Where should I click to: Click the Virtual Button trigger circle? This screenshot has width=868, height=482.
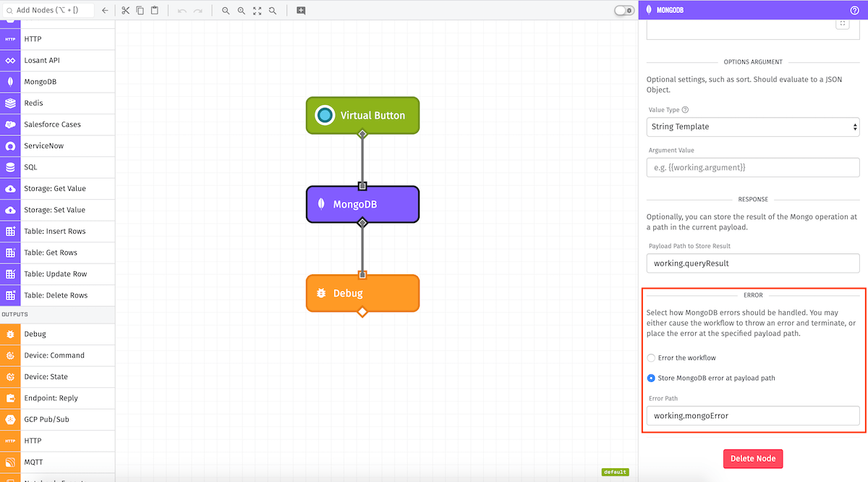pos(325,115)
